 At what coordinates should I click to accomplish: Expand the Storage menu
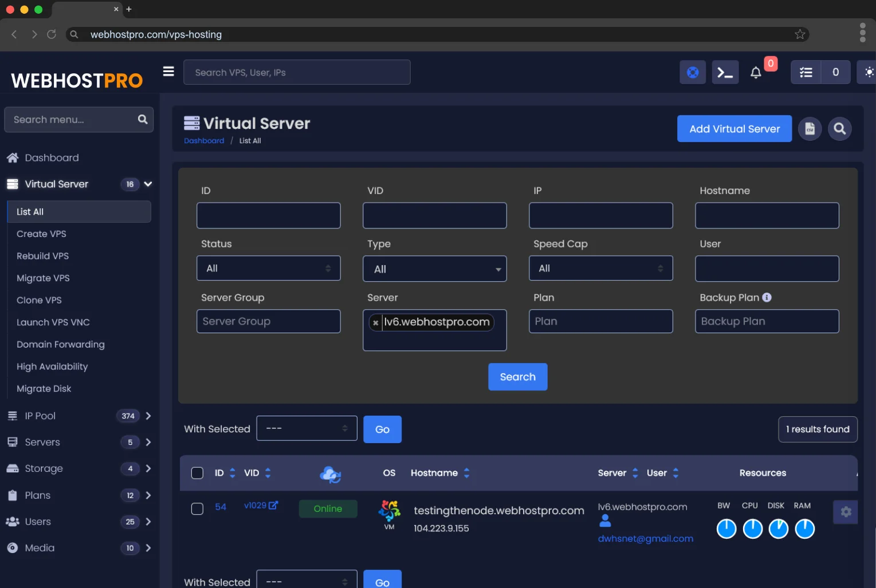[x=148, y=468]
